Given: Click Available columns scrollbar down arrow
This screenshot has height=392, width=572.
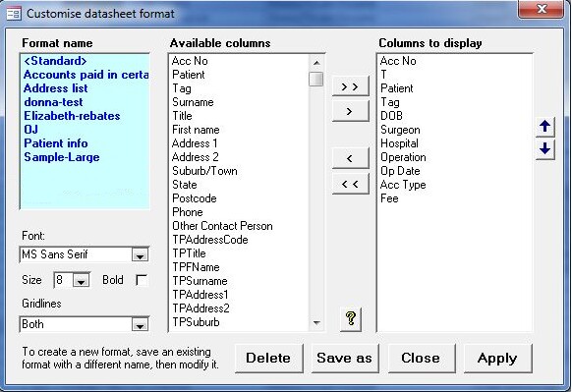Looking at the screenshot, I should coord(316,322).
